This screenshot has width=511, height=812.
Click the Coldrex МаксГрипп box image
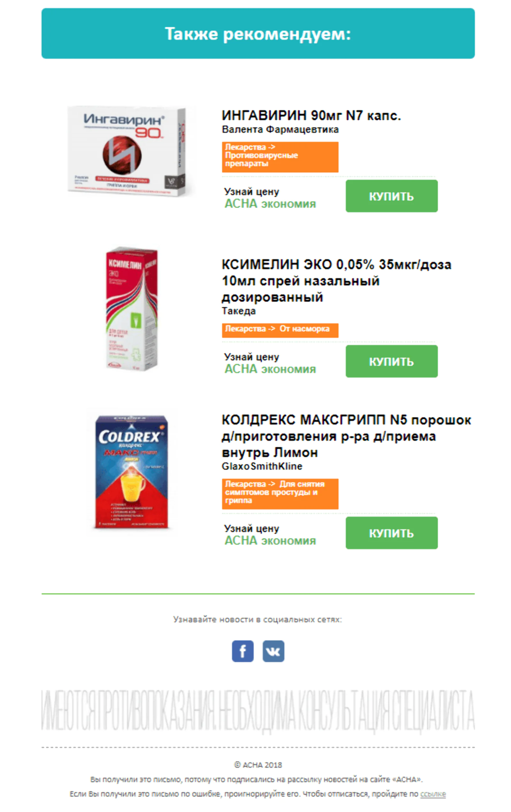pos(131,471)
